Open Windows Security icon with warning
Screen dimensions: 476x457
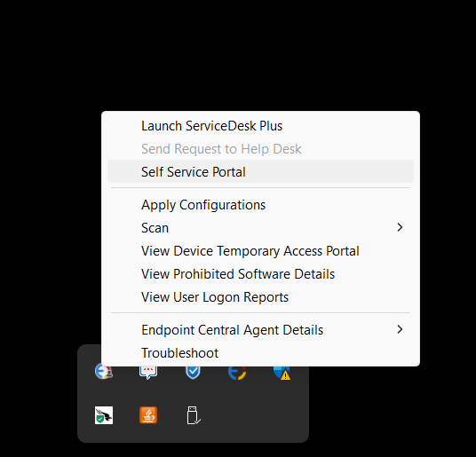pos(282,373)
